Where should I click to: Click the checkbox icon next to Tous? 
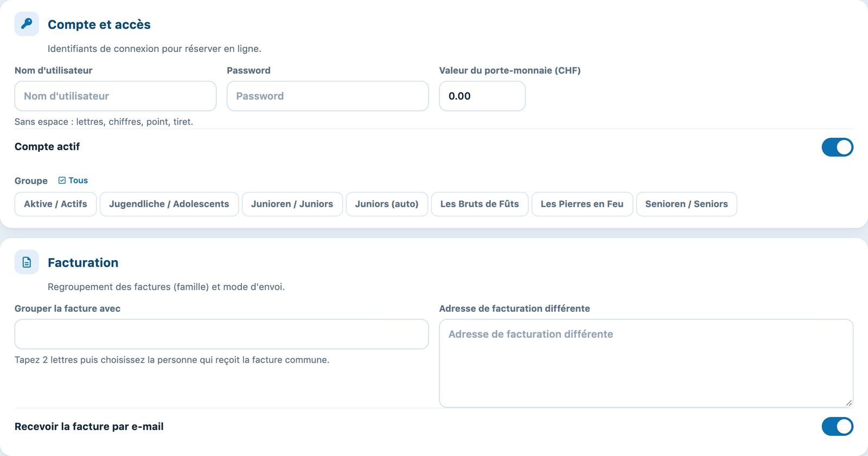click(x=62, y=181)
